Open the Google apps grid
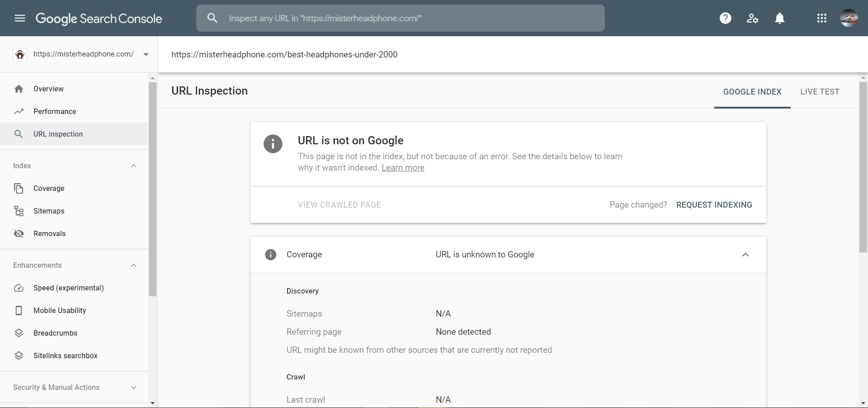868x408 pixels. point(821,18)
